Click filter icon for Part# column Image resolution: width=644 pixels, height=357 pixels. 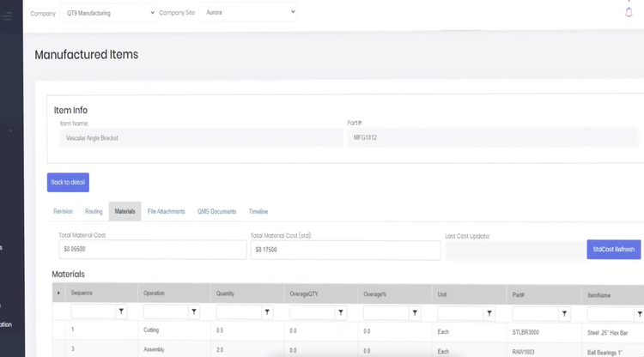click(564, 314)
